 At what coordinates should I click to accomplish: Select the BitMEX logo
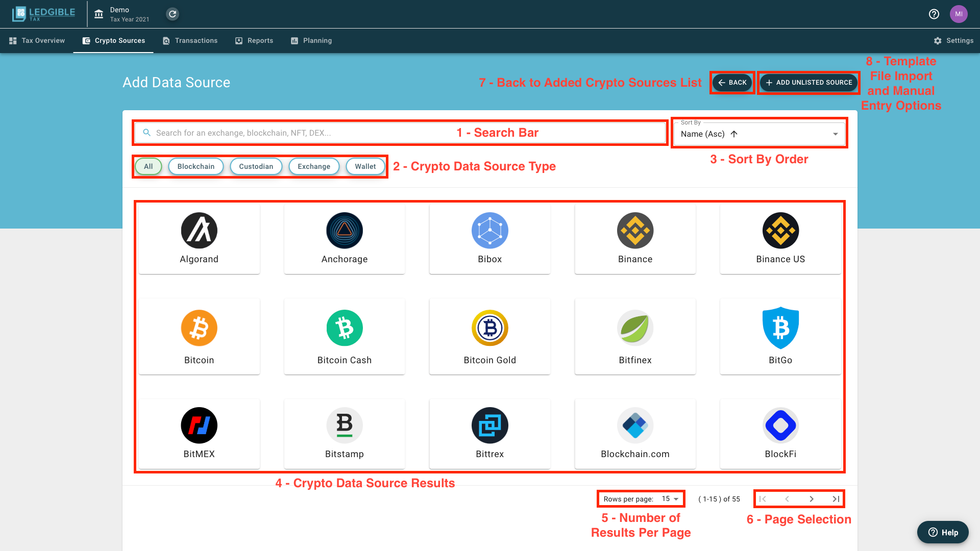199,425
